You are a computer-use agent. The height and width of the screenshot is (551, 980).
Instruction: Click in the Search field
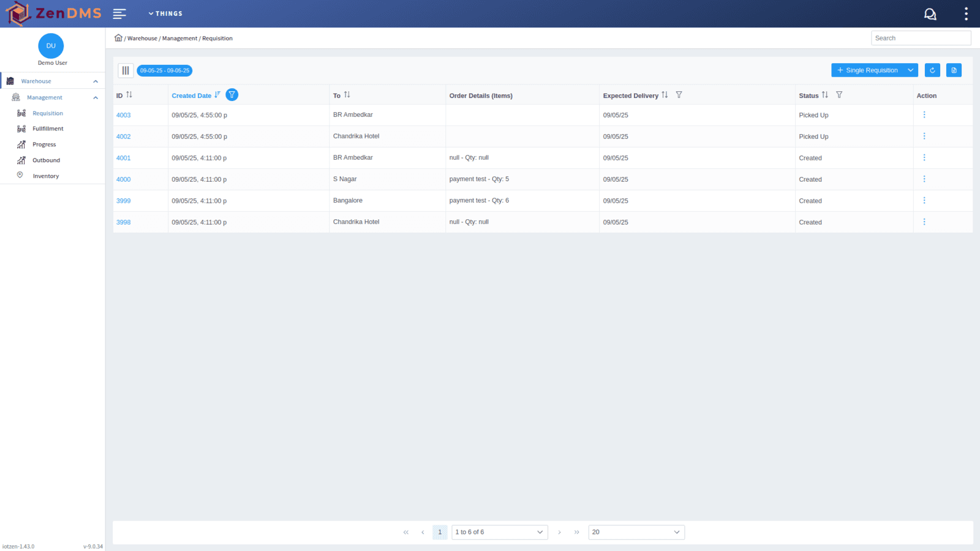click(921, 37)
